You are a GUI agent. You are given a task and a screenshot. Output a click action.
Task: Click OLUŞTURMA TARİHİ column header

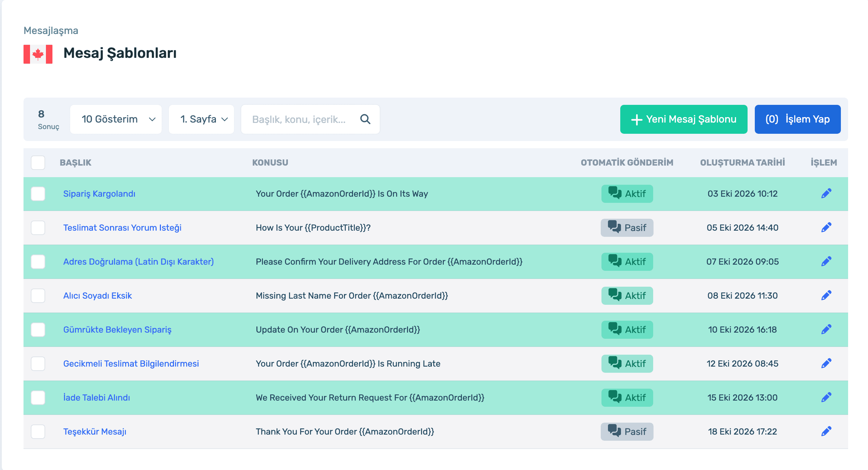point(743,163)
